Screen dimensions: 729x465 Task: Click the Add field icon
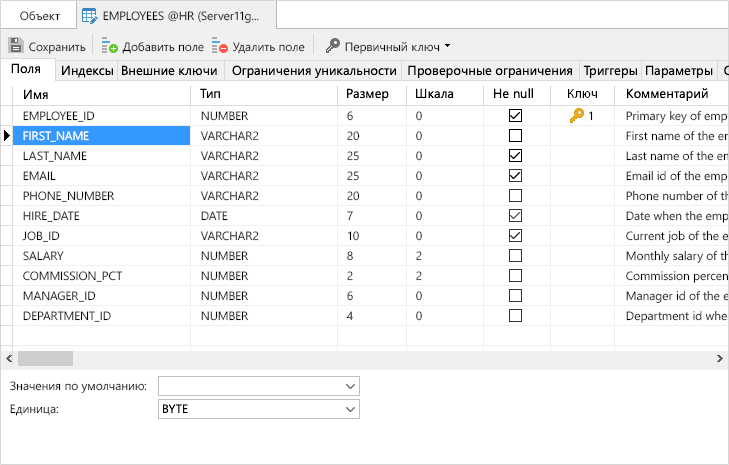pyautogui.click(x=109, y=46)
